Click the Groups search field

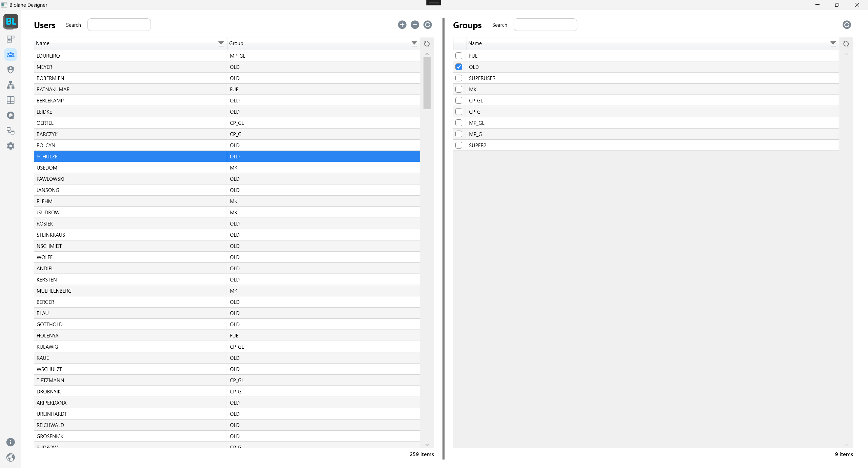(x=545, y=25)
